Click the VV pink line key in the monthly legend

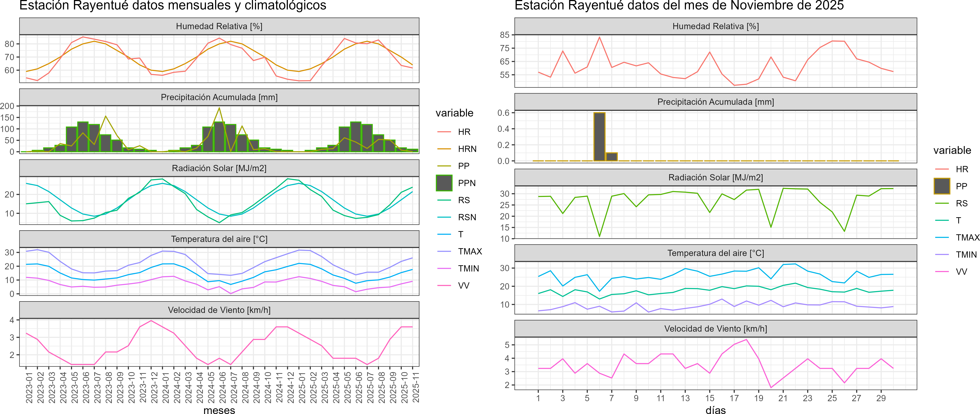(444, 285)
